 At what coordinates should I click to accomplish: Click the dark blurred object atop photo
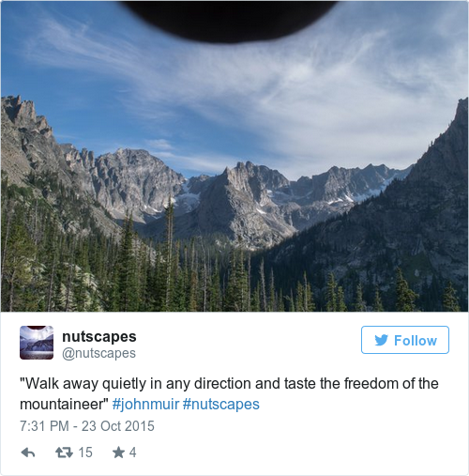tap(230, 21)
